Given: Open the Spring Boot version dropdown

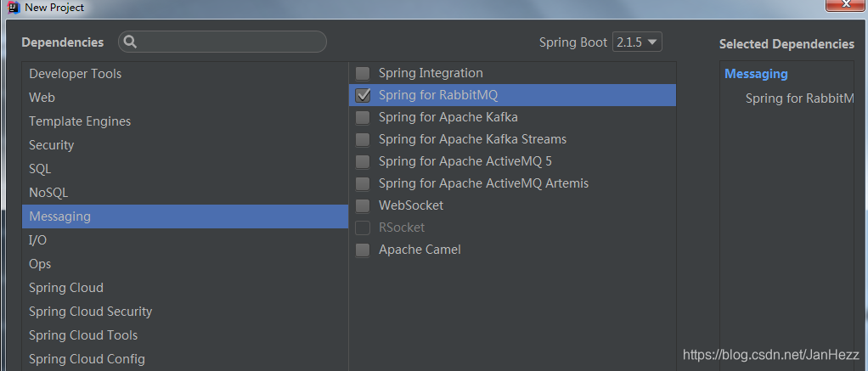Looking at the screenshot, I should [x=637, y=42].
